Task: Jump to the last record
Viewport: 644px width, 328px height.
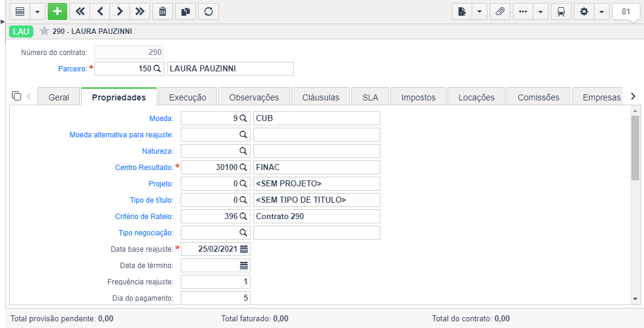Action: pyautogui.click(x=140, y=11)
